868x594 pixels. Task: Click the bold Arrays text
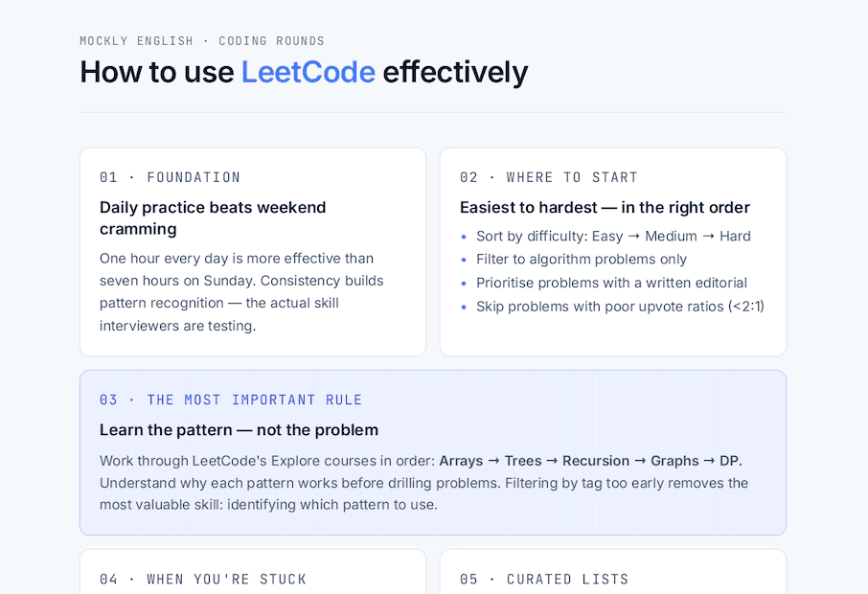click(x=461, y=461)
